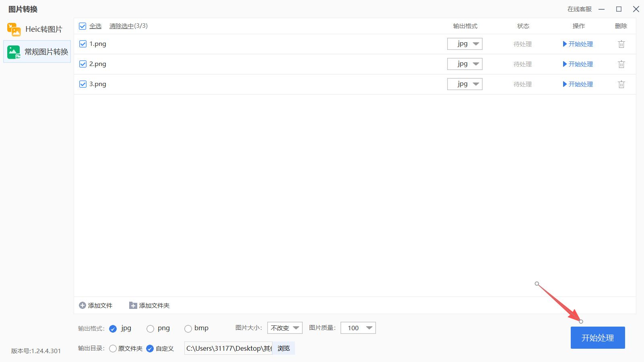Click the 操作 column header

pos(579,26)
